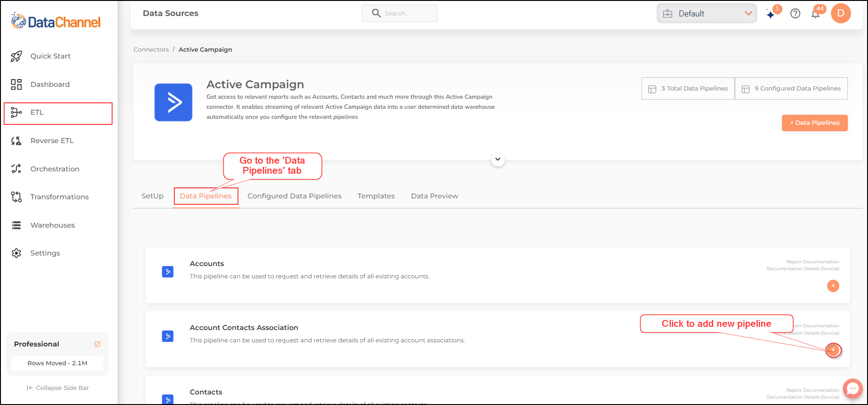Expand the connector details chevron
The image size is (868, 405).
pos(498,160)
